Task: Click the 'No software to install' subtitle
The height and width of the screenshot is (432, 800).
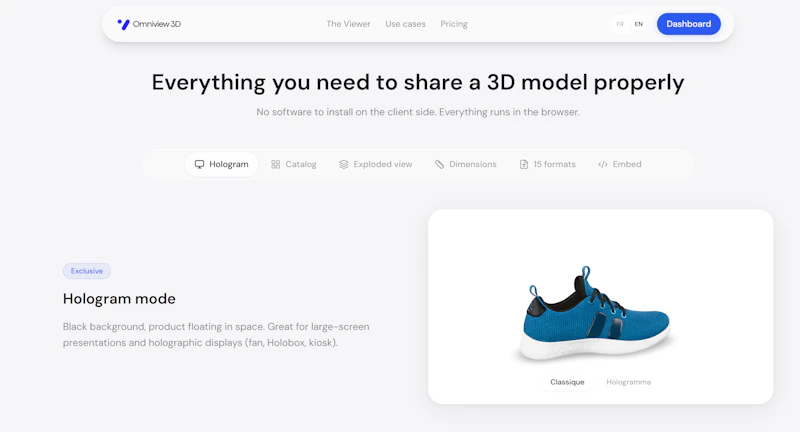Action: (x=418, y=112)
